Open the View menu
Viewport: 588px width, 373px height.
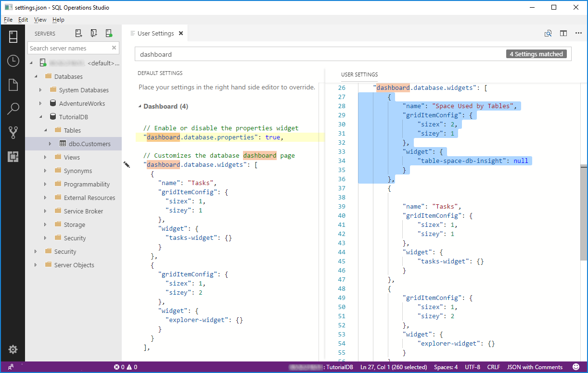(40, 20)
